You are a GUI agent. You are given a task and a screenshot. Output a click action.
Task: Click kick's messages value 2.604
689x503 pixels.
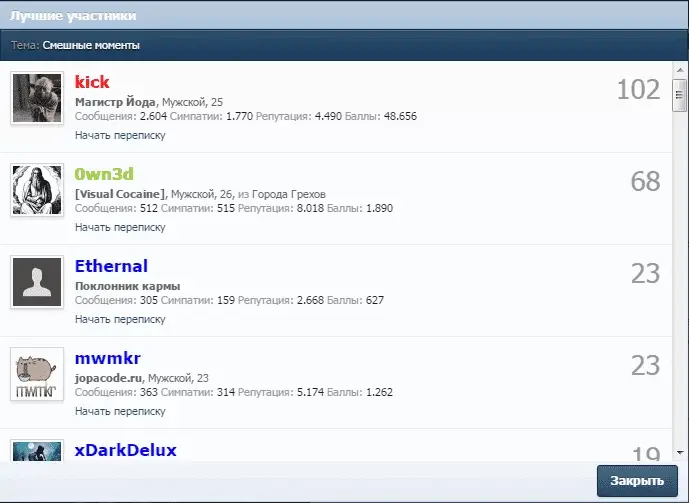tap(153, 116)
